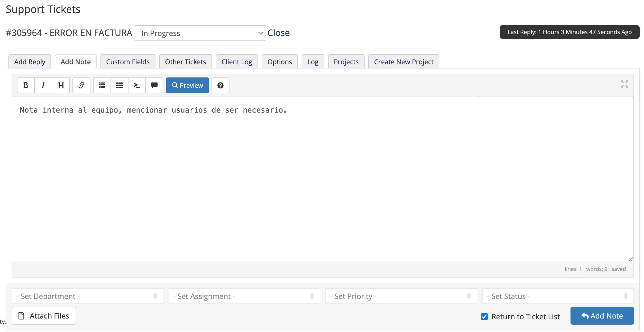Insert a code block with terminal icon
644x332 pixels.
tap(137, 85)
